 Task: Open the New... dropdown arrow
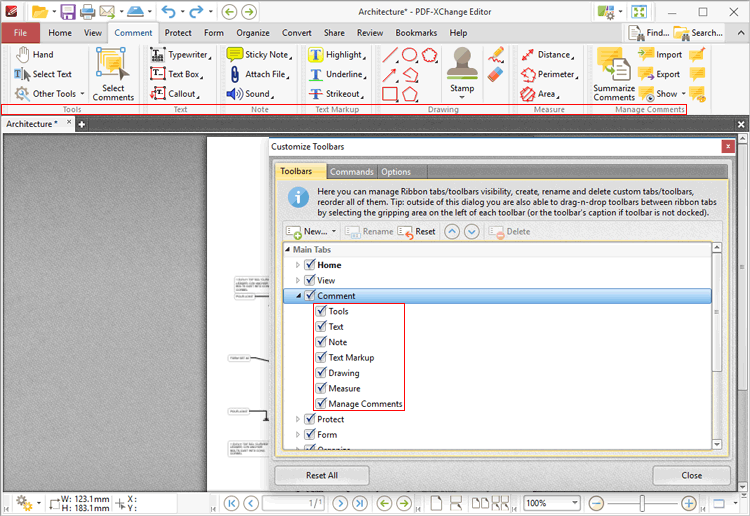pyautogui.click(x=334, y=231)
